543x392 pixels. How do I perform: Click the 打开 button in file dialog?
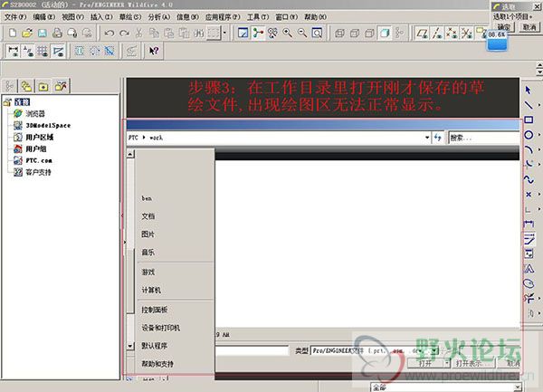tap(426, 363)
